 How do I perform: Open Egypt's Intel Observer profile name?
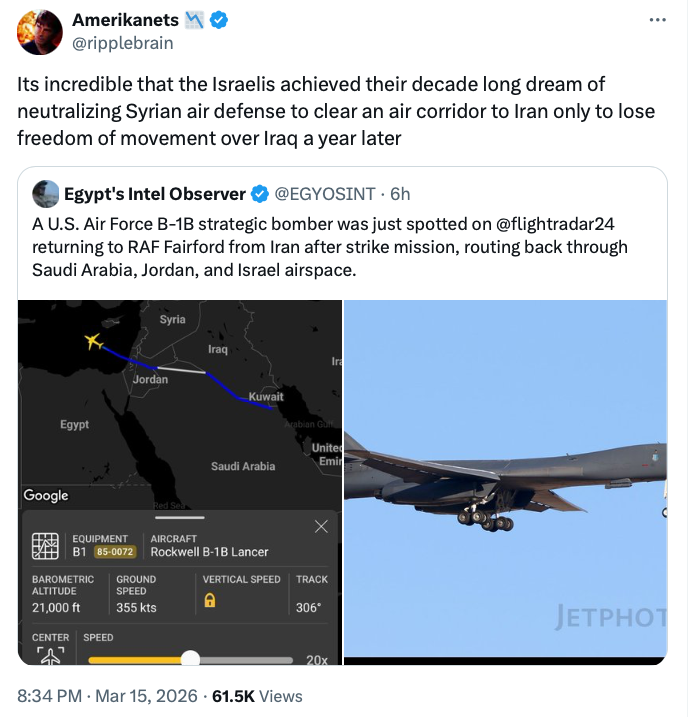click(154, 193)
